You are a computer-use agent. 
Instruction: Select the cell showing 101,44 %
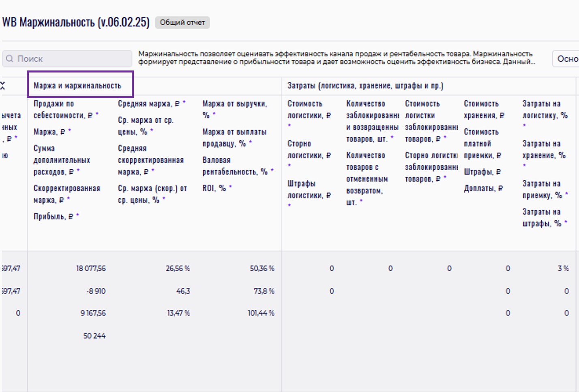tap(261, 313)
